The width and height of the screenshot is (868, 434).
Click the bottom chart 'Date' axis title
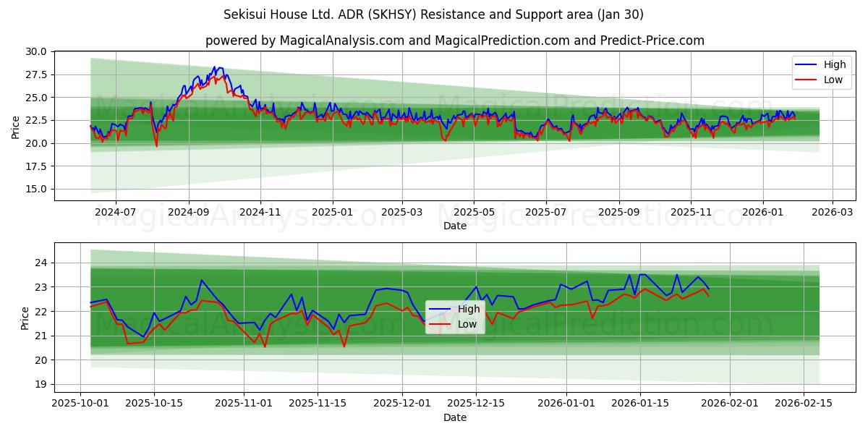455,417
